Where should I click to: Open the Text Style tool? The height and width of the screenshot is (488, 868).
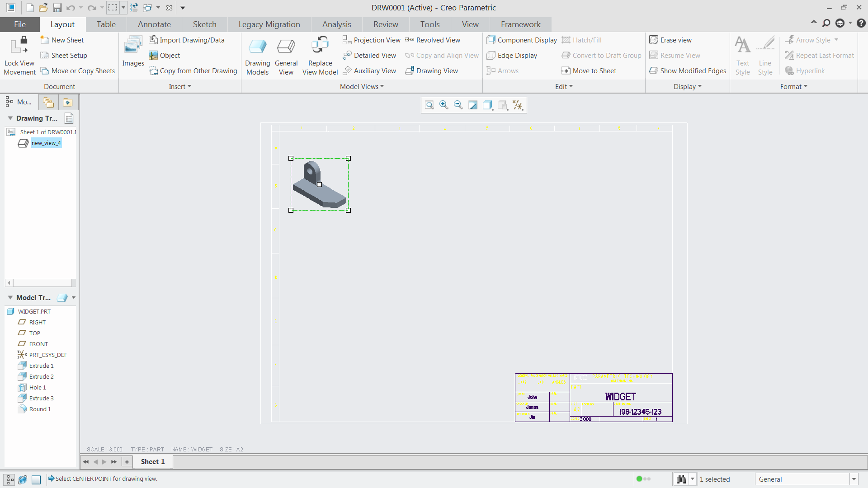click(x=743, y=54)
